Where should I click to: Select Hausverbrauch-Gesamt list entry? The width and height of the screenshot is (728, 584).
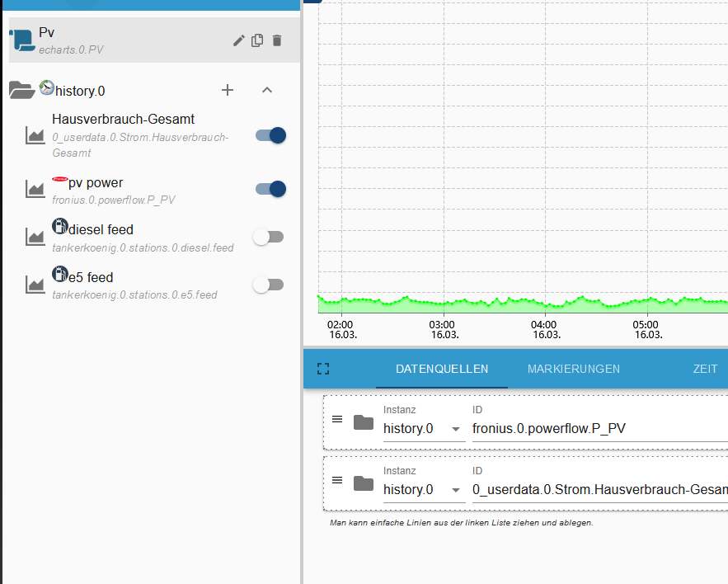point(123,119)
